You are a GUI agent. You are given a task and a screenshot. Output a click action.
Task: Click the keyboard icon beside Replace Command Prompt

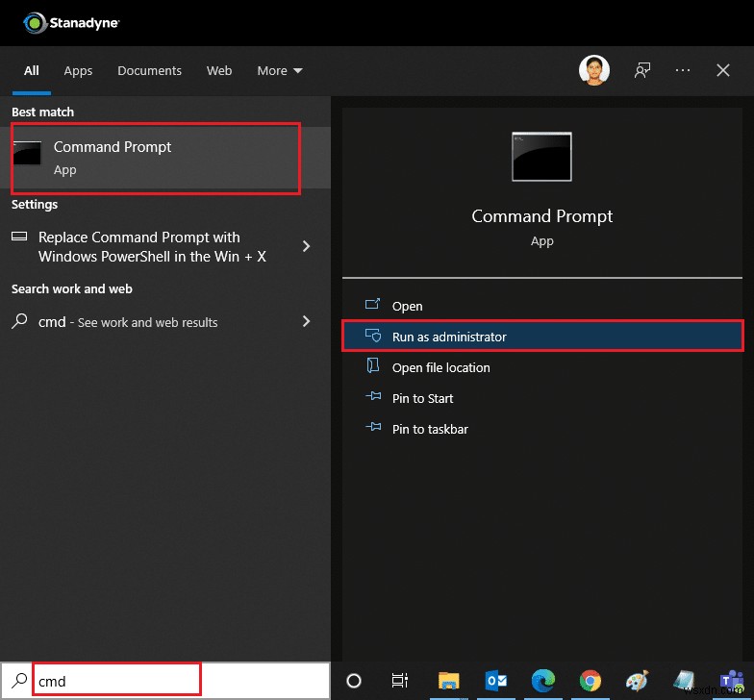point(19,237)
